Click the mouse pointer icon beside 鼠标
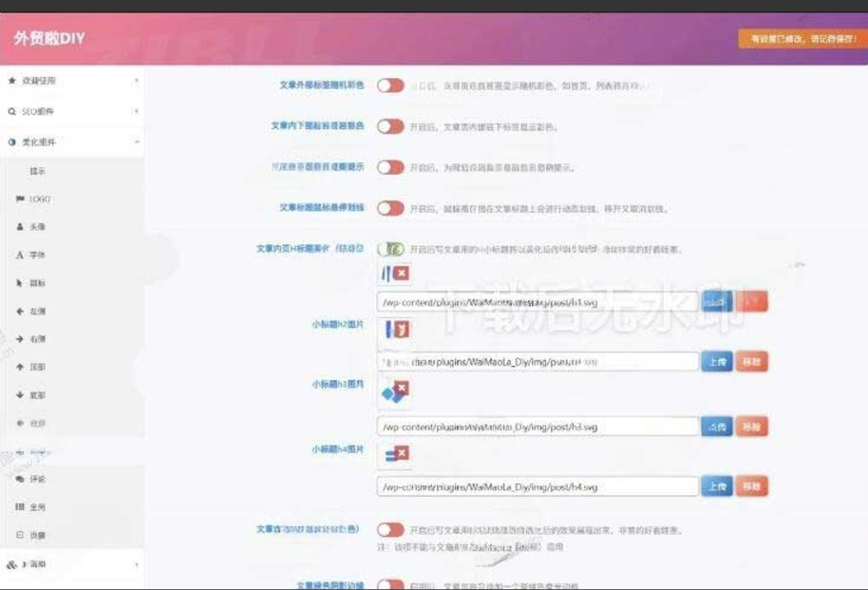 point(20,283)
